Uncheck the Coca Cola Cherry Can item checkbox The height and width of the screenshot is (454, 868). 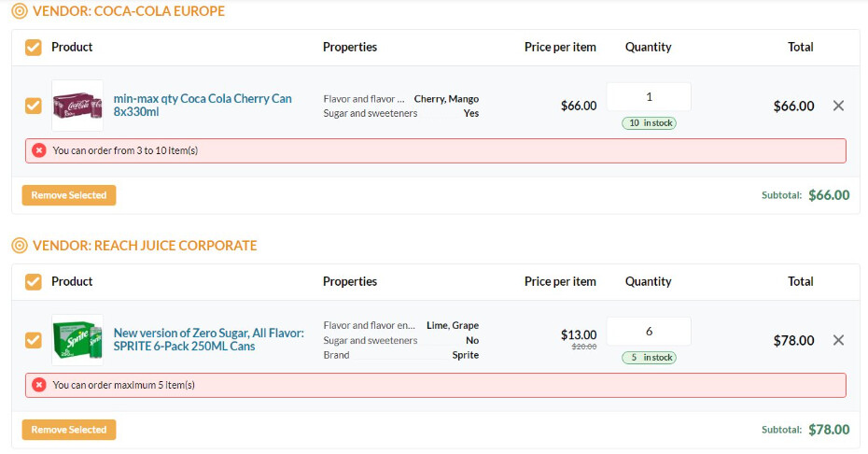pos(34,106)
